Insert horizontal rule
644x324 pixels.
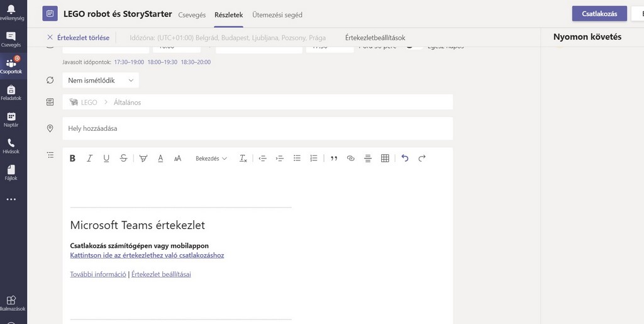pyautogui.click(x=367, y=158)
